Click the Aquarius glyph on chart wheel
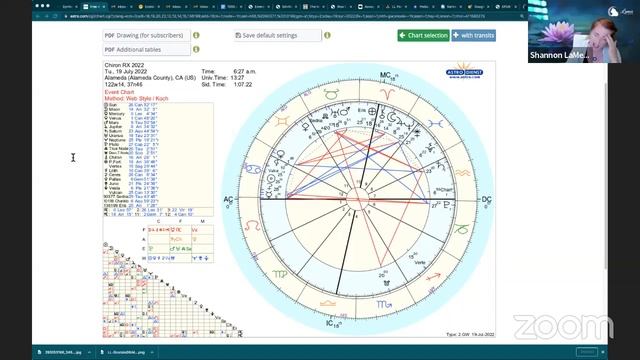Screen dimensions: 640x360 (463, 173)
